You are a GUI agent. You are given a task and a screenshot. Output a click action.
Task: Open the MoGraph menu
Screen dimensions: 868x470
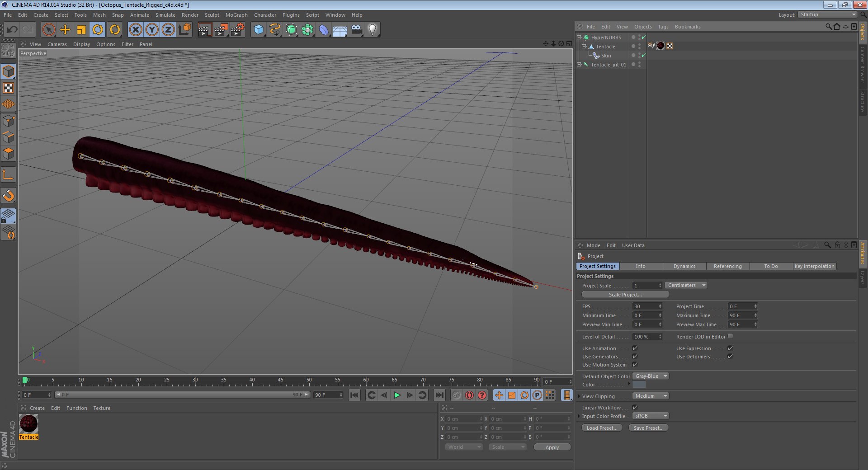[x=236, y=15]
